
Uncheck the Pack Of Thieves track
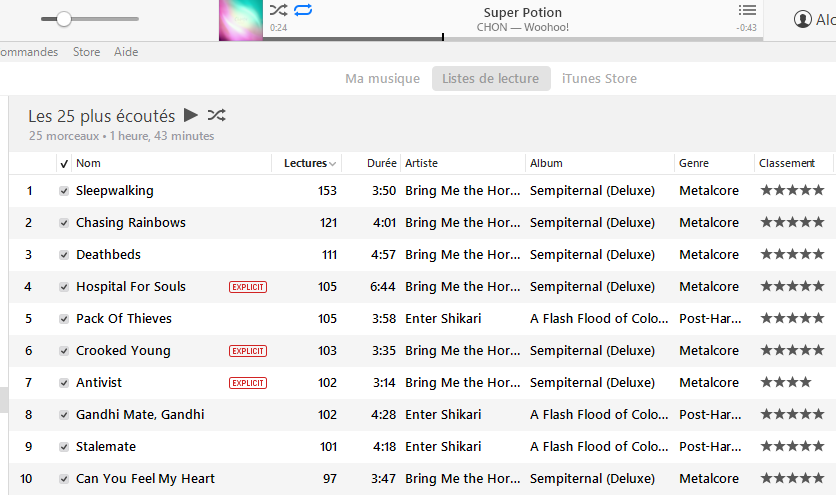(x=64, y=319)
